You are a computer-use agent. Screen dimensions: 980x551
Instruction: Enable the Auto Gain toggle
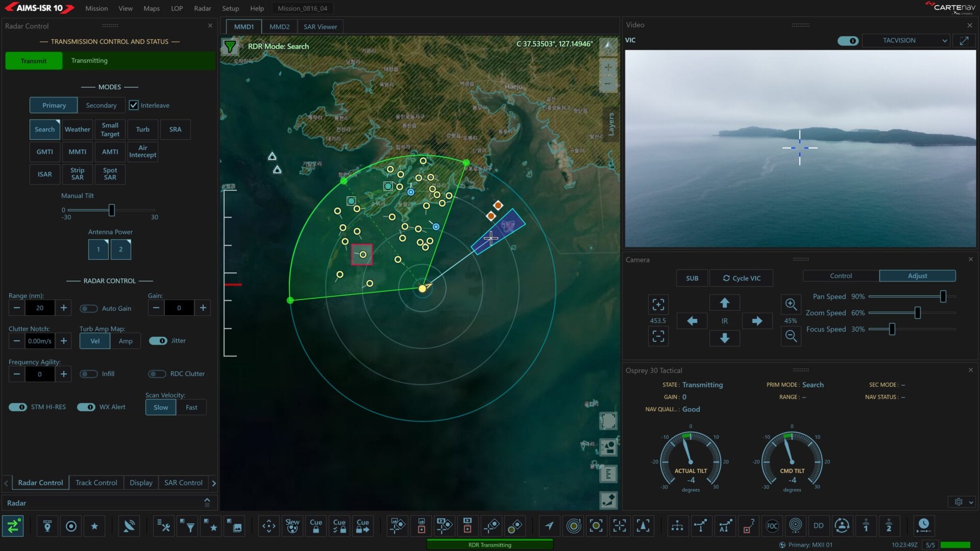(89, 308)
